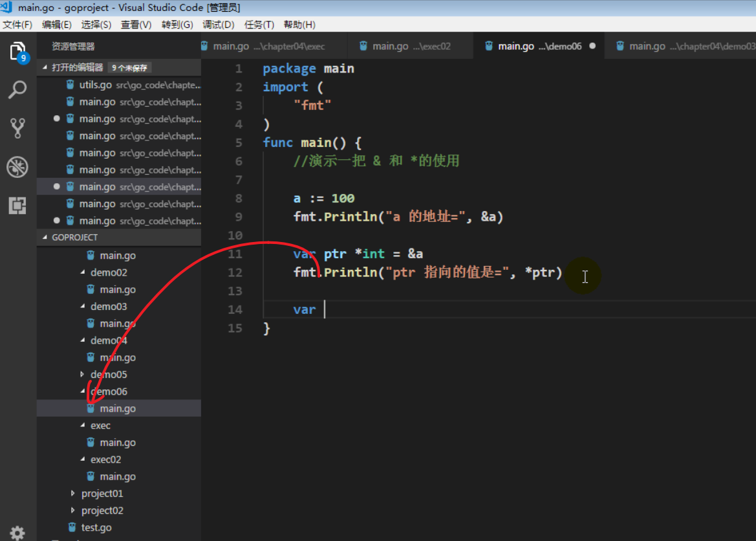Screen dimensions: 756x541
Task: Open the 编辑(E) menu
Action: [57, 25]
